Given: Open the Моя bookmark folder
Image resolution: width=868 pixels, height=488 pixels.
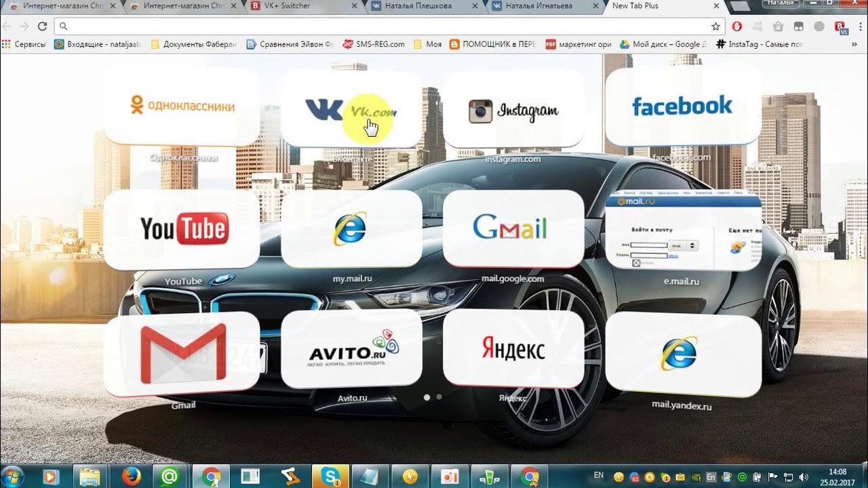Looking at the screenshot, I should [x=427, y=44].
